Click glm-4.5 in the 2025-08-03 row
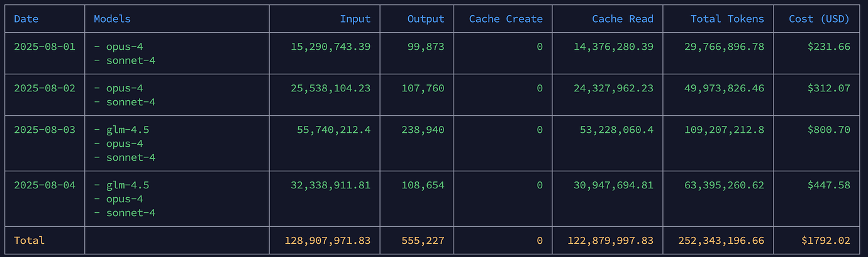The image size is (868, 257). click(128, 130)
